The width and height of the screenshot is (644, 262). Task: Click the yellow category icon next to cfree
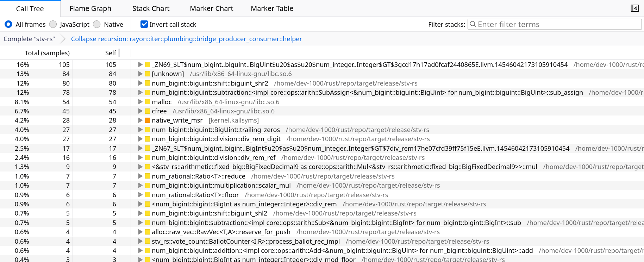pyautogui.click(x=148, y=111)
